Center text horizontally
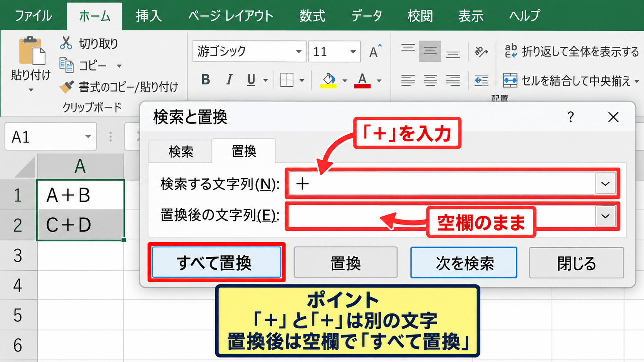The width and height of the screenshot is (644, 362). [430, 80]
